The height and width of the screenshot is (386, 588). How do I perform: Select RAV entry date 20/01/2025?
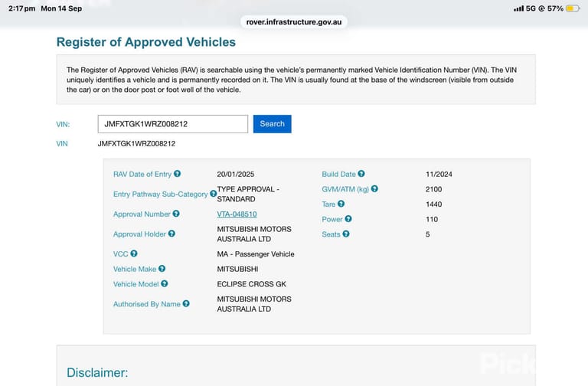236,174
